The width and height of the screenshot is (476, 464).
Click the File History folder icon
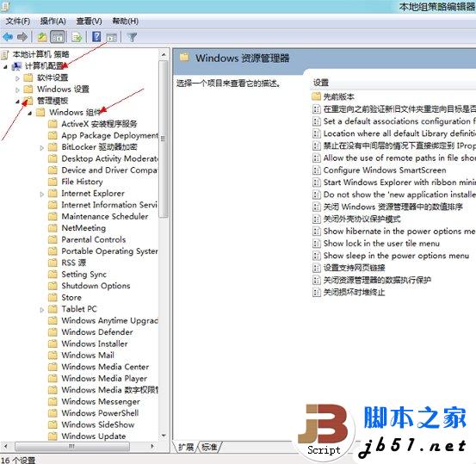pyautogui.click(x=53, y=182)
